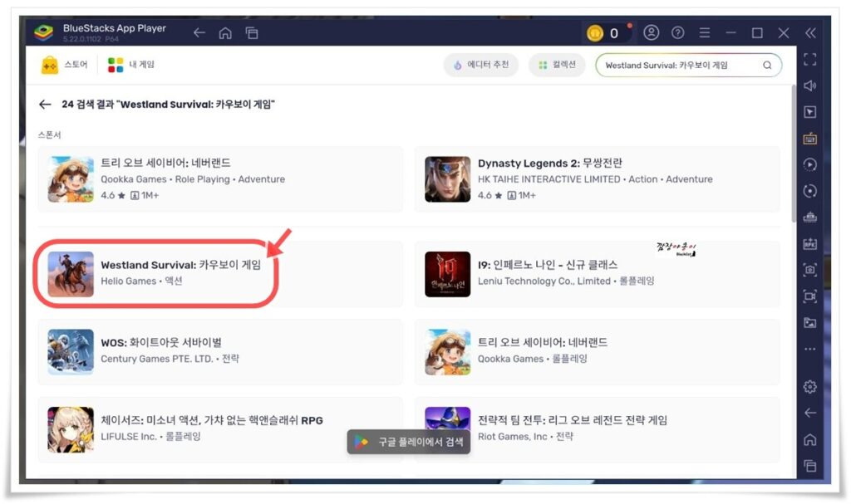Open Westland Survival: 카우보이 게임 result

pos(220,274)
